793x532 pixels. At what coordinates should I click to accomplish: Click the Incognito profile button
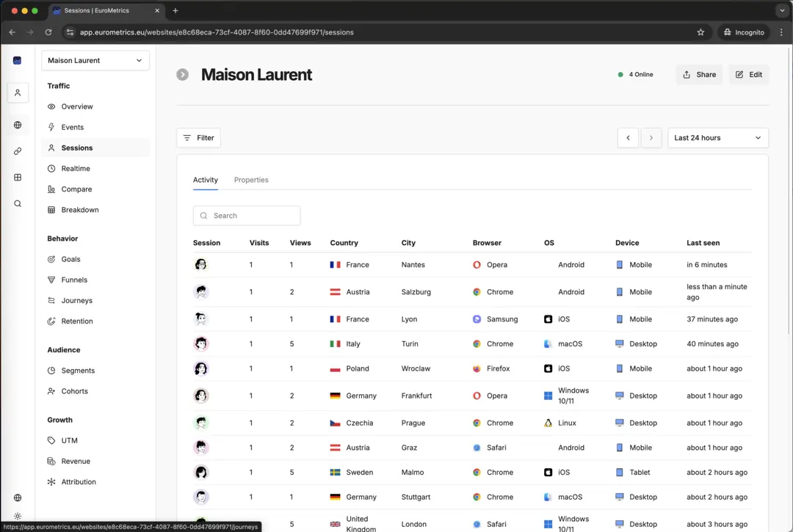[x=744, y=32]
